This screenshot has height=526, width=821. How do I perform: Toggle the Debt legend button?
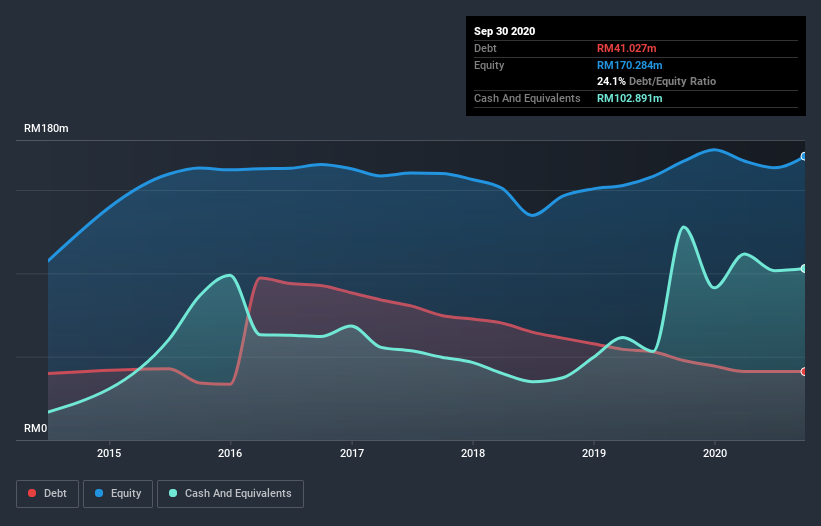pos(47,494)
